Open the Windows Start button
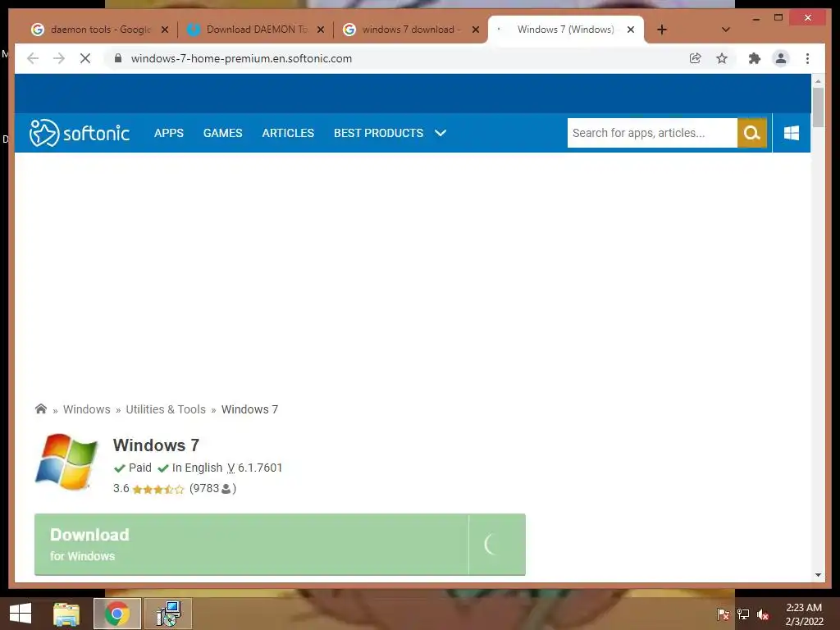Image resolution: width=840 pixels, height=630 pixels. tap(21, 614)
